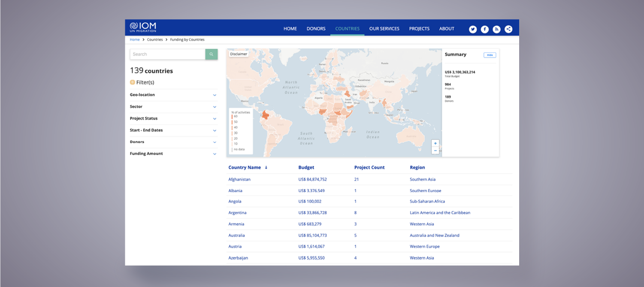The height and width of the screenshot is (287, 644).
Task: Click Latin America and the Caribbean cell
Action: [x=440, y=213]
